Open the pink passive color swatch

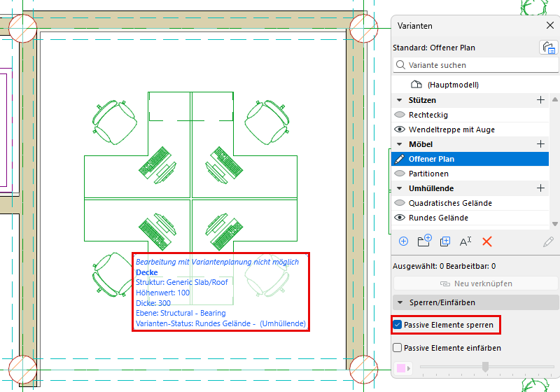coord(401,368)
